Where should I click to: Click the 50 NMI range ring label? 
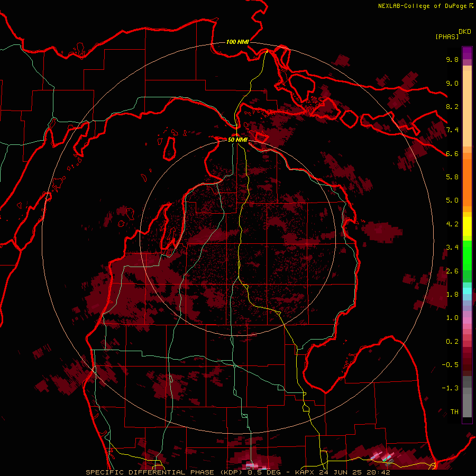237,140
